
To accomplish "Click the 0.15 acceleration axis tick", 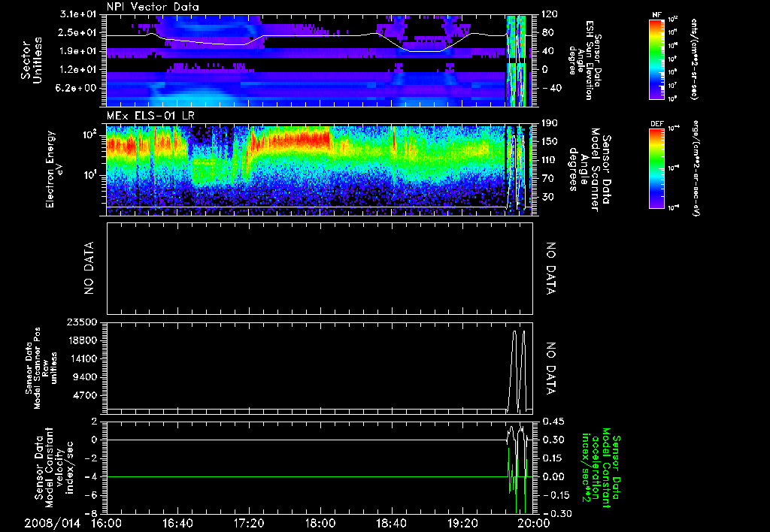I will click(x=553, y=458).
